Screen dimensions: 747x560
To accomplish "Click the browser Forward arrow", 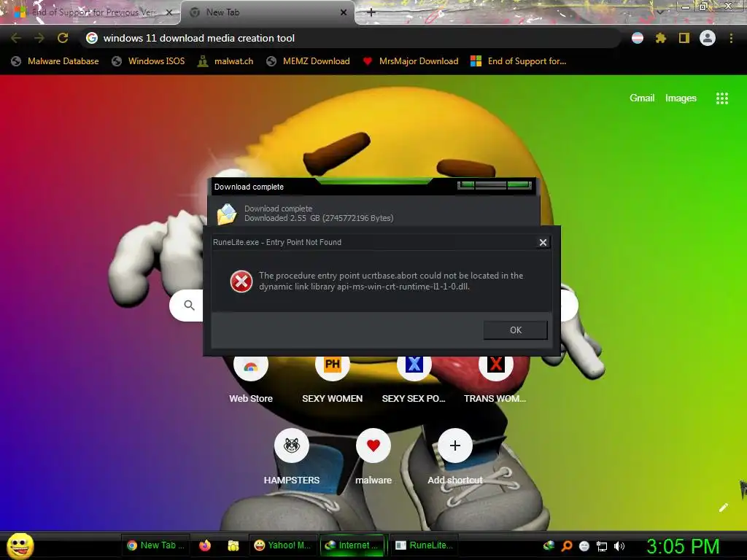I will pos(39,38).
